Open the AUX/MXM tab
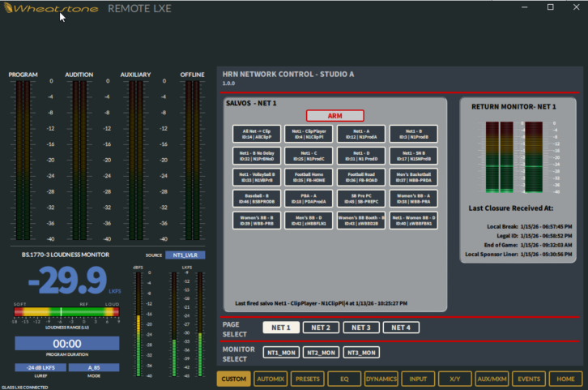 pyautogui.click(x=492, y=379)
